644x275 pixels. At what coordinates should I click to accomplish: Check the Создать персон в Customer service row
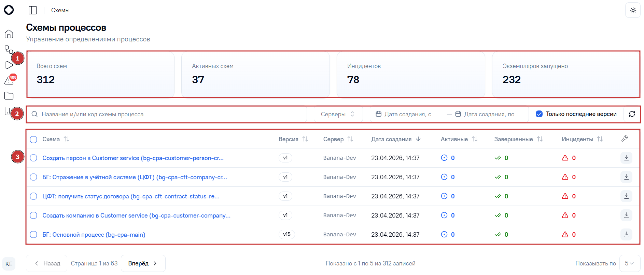(x=33, y=158)
